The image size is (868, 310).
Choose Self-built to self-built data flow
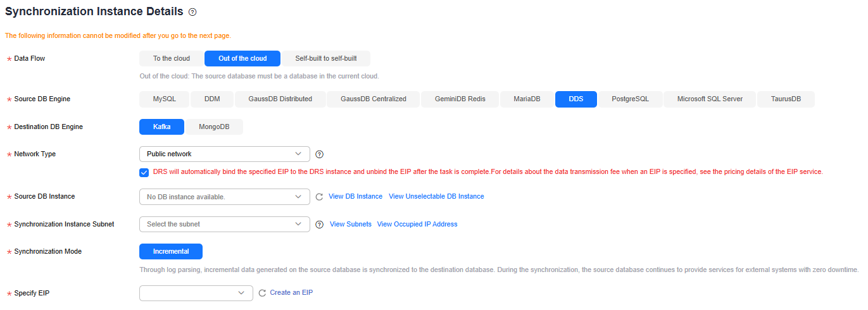click(326, 59)
